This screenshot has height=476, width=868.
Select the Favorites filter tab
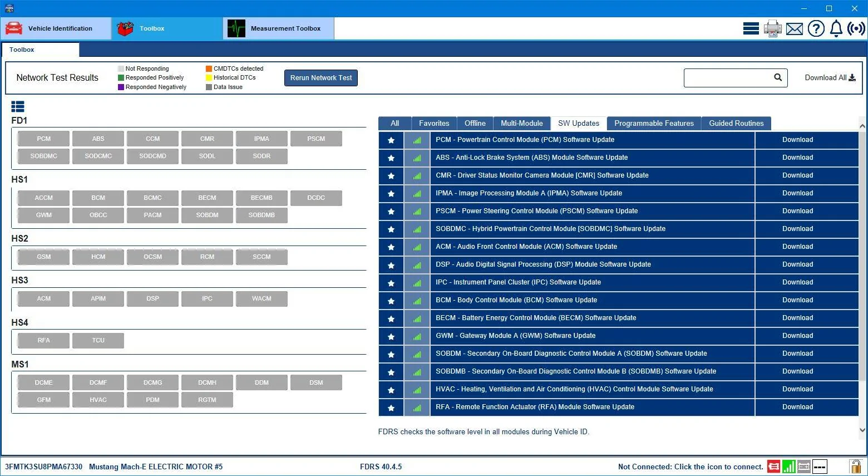(x=434, y=124)
